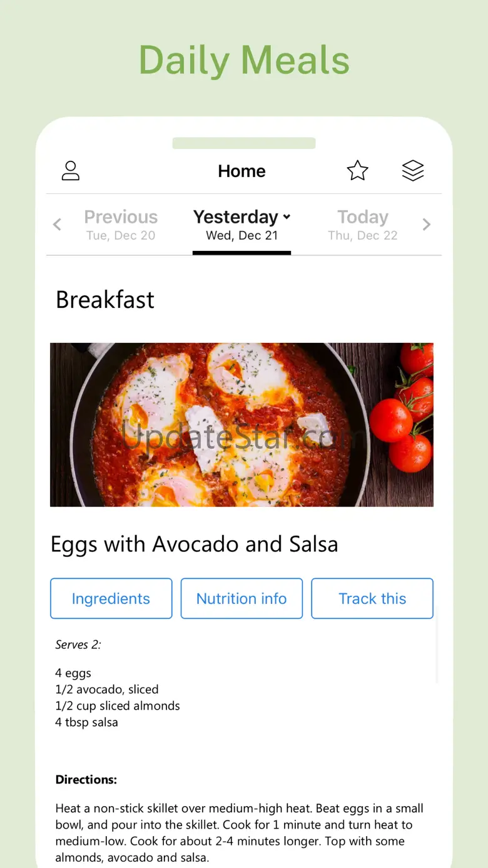
Task: Open the stacked layers icon
Action: point(413,170)
